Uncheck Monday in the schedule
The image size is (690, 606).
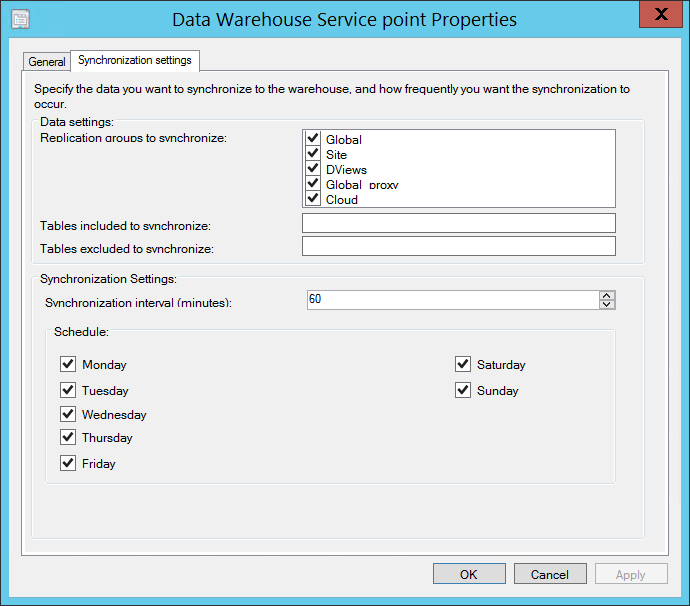click(x=68, y=365)
